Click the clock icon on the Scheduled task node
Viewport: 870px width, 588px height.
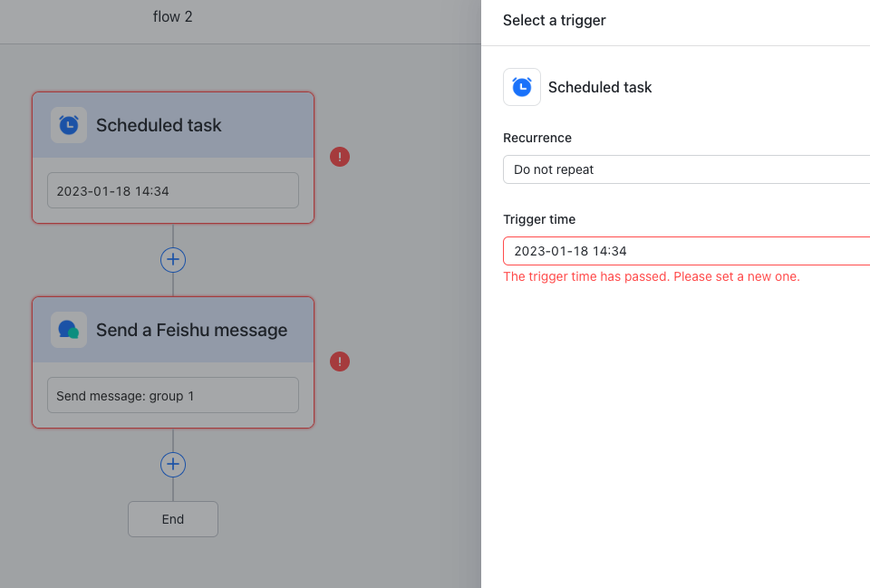pos(68,125)
